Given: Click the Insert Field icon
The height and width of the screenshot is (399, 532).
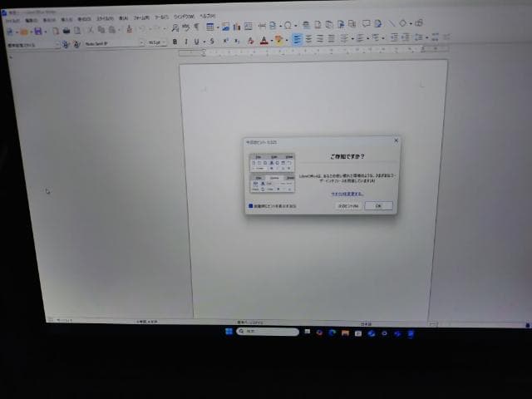Looking at the screenshot, I should point(273,26).
